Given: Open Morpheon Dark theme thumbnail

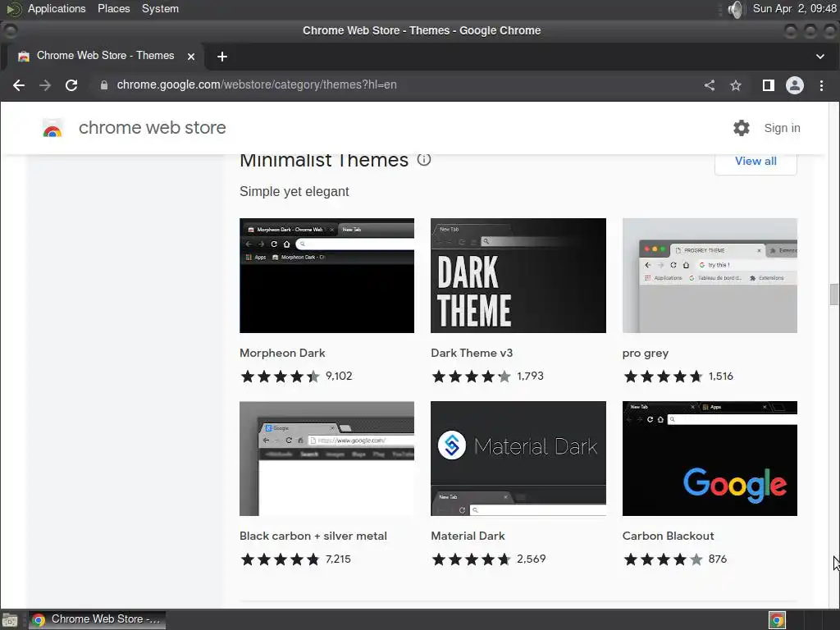Looking at the screenshot, I should pyautogui.click(x=326, y=276).
